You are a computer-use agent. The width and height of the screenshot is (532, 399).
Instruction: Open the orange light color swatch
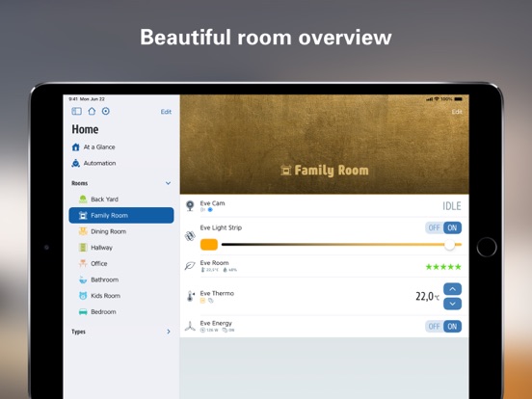[209, 244]
